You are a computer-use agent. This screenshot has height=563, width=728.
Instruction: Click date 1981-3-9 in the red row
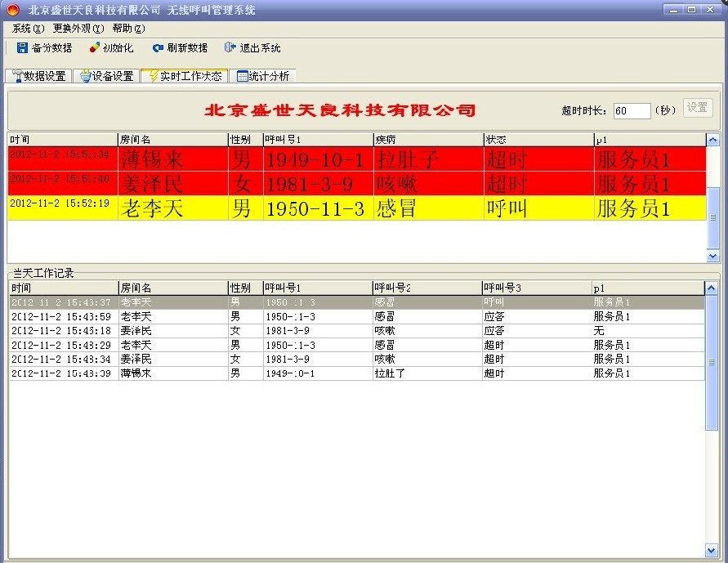pos(309,185)
